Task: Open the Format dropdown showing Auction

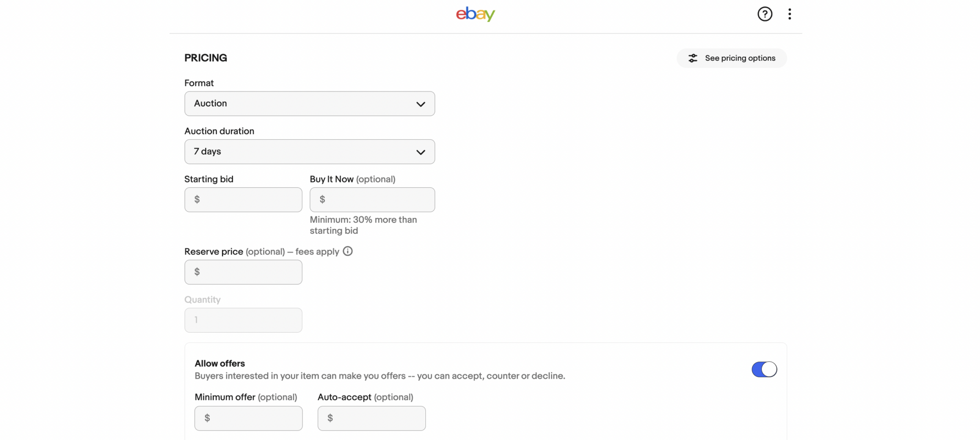Action: pos(309,103)
